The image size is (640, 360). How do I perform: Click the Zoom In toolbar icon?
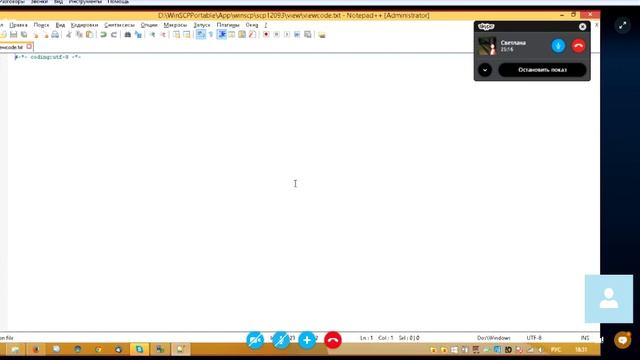pos(152,35)
